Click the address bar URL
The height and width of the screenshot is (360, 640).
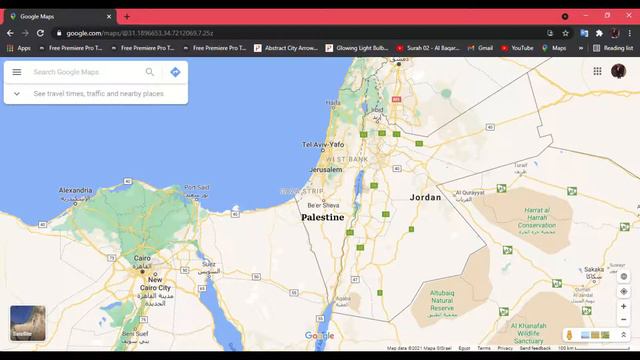pyautogui.click(x=140, y=33)
